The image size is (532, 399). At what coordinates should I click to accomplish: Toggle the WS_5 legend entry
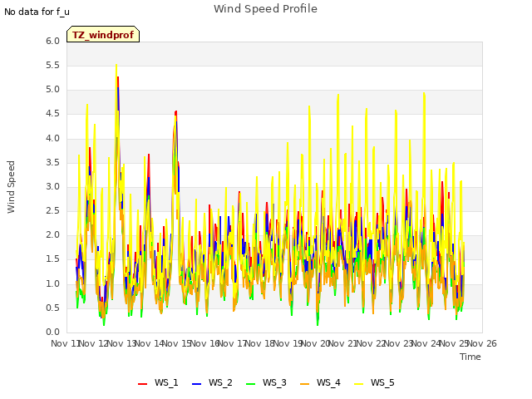(374, 382)
